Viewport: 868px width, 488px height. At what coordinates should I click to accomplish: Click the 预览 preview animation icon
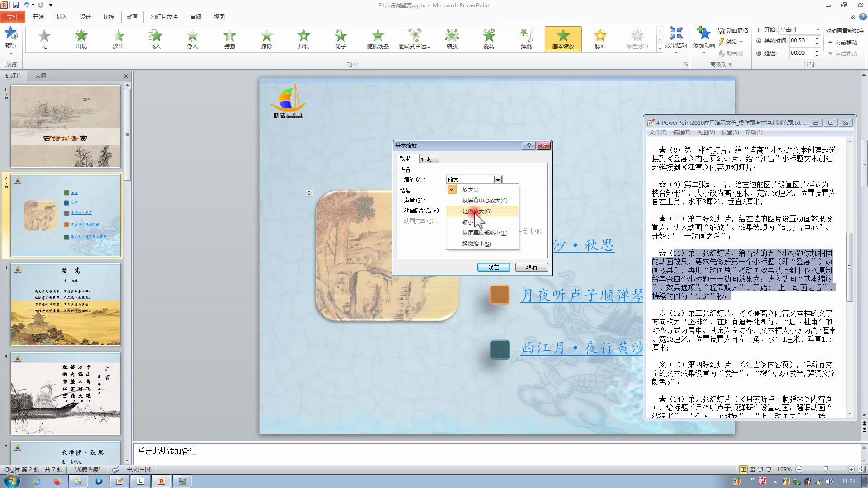(x=11, y=38)
